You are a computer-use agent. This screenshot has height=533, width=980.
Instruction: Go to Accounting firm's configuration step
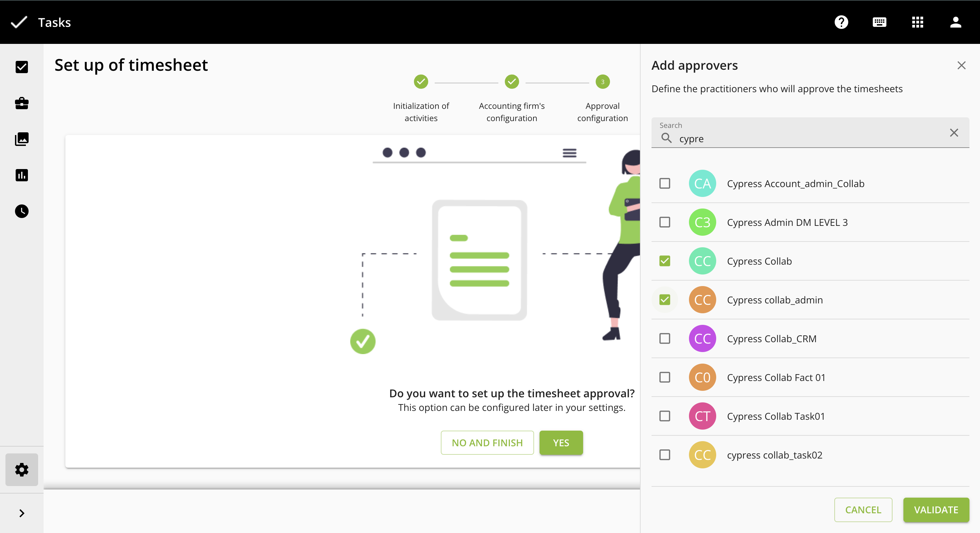click(512, 82)
